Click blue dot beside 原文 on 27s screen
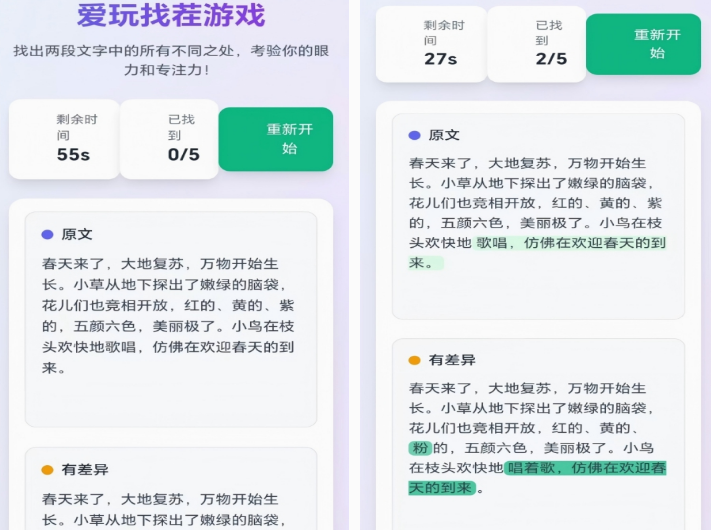 414,135
